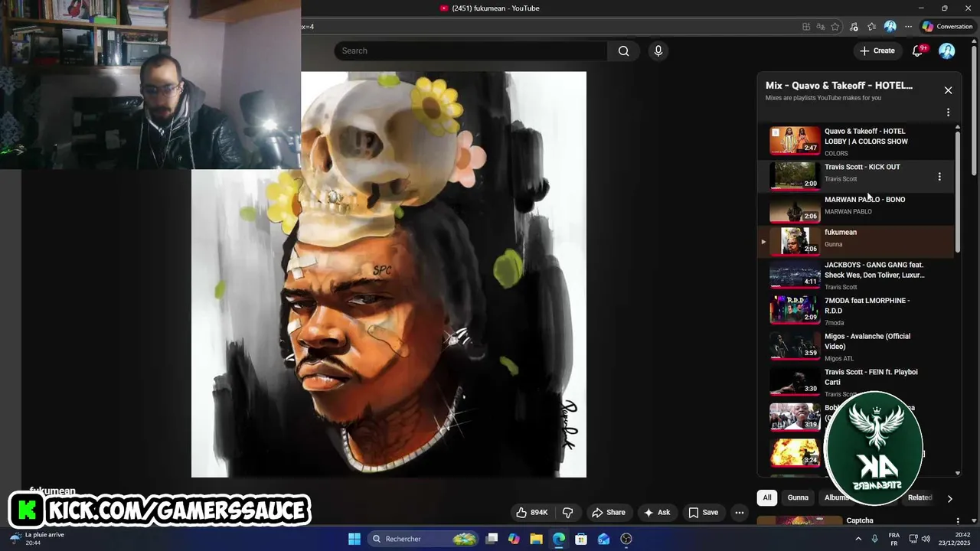
Task: Open volume control in system tray
Action: click(x=926, y=539)
